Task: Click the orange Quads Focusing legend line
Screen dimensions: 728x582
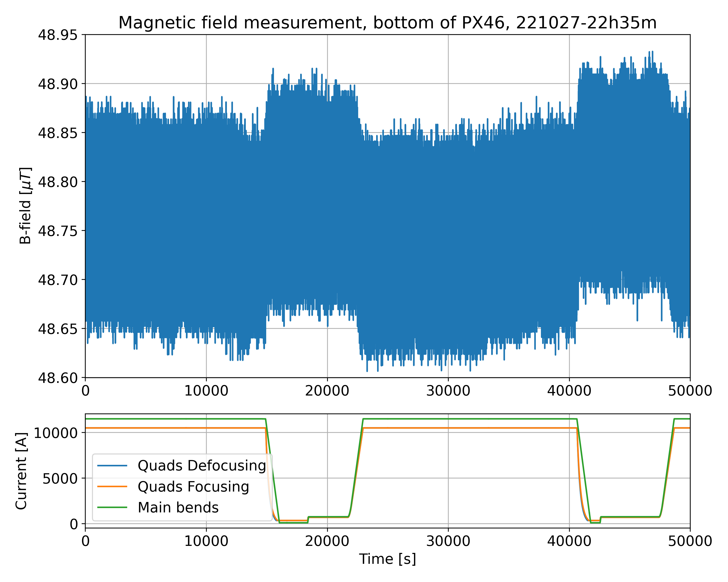Action: pos(112,487)
